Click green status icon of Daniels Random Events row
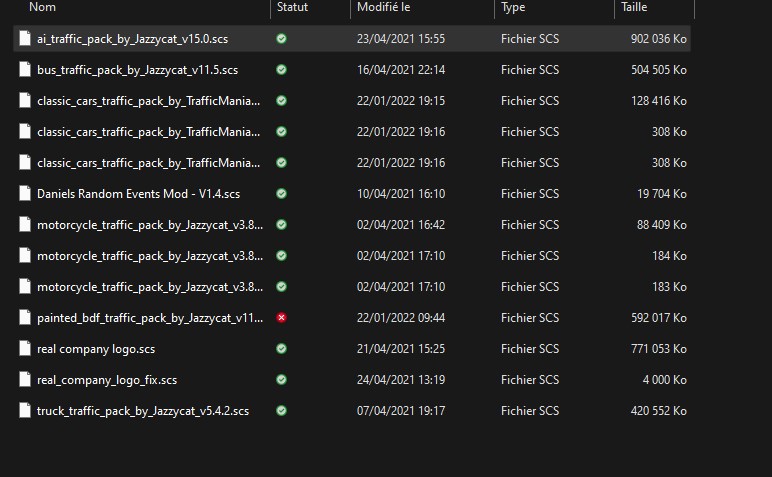 [x=281, y=193]
